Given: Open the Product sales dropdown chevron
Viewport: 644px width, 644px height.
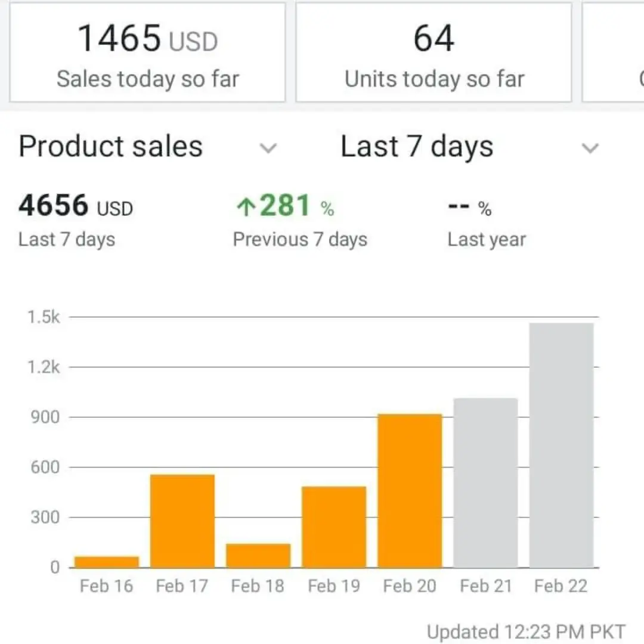Looking at the screenshot, I should (268, 148).
